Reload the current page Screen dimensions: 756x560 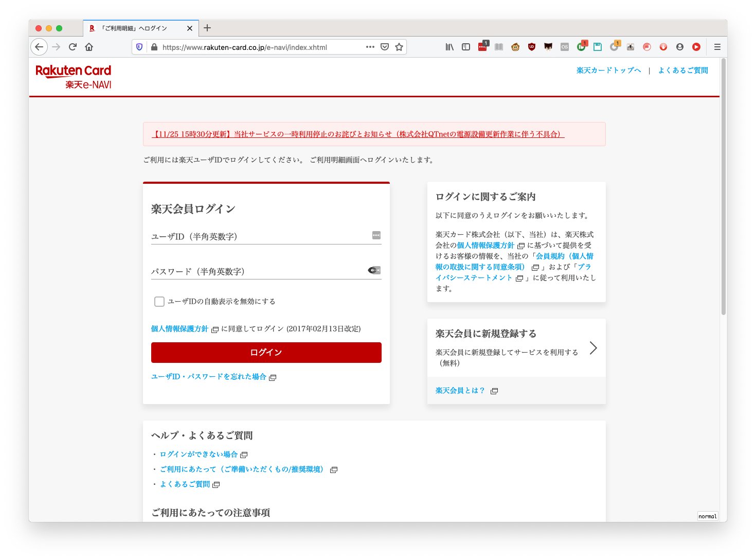pos(73,47)
